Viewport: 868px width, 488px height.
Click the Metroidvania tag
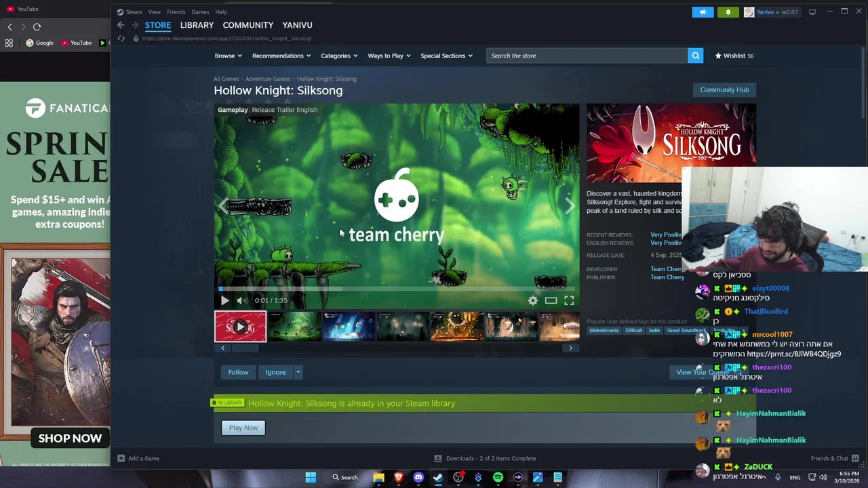click(x=604, y=330)
